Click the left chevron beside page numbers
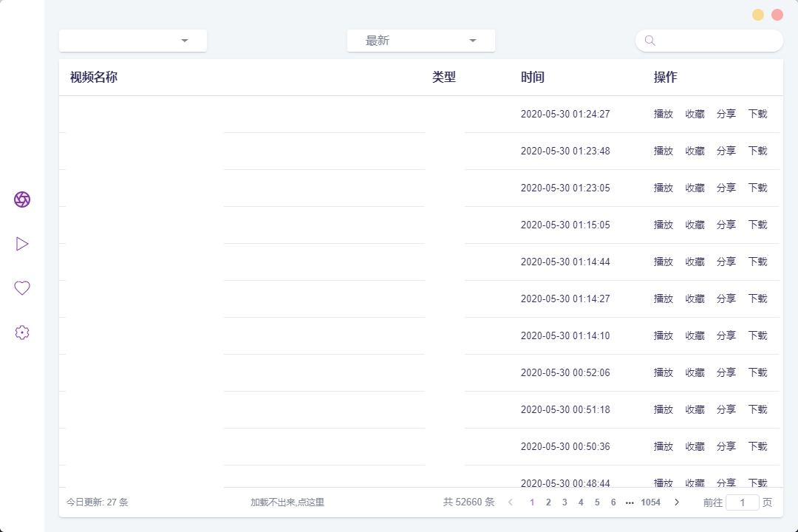798x532 pixels. point(511,502)
